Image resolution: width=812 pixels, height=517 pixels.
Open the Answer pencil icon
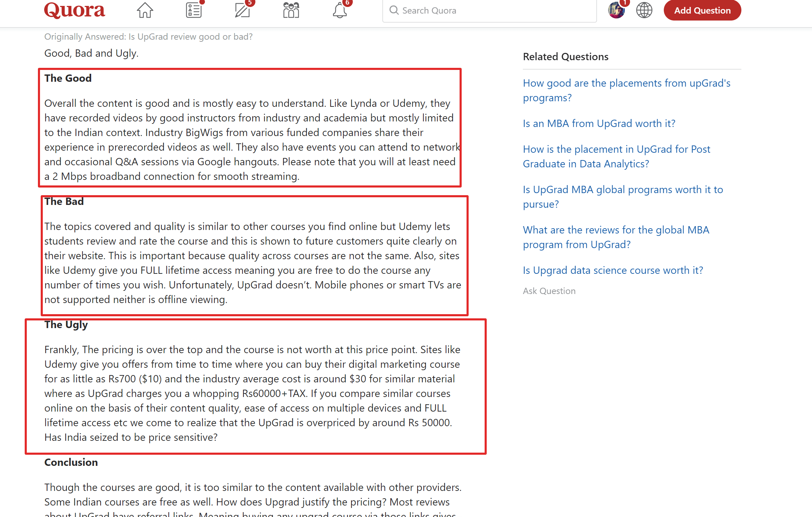[x=242, y=10]
